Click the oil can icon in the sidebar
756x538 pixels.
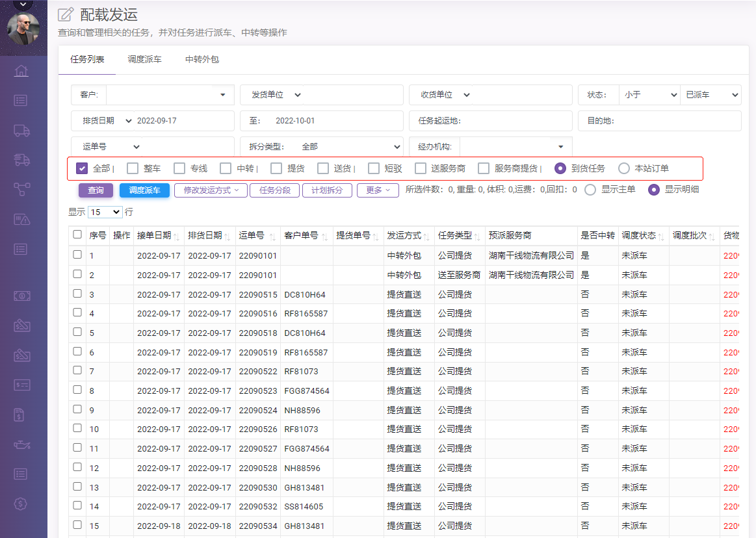click(21, 444)
